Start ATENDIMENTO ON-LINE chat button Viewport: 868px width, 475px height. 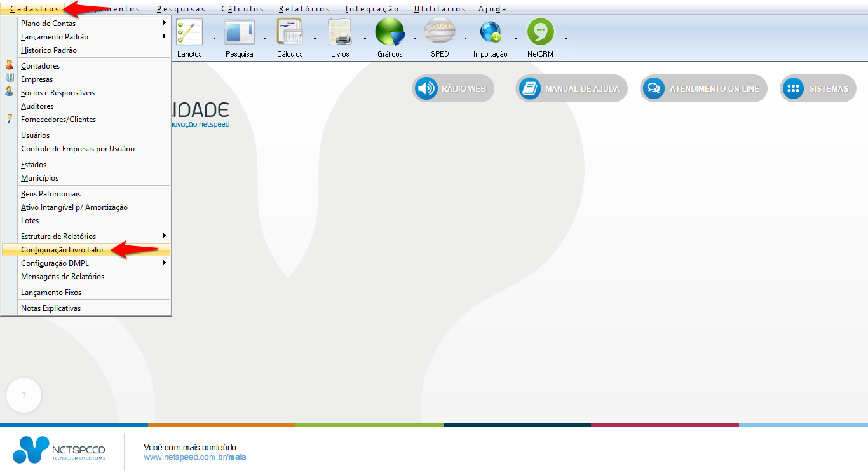tap(703, 89)
